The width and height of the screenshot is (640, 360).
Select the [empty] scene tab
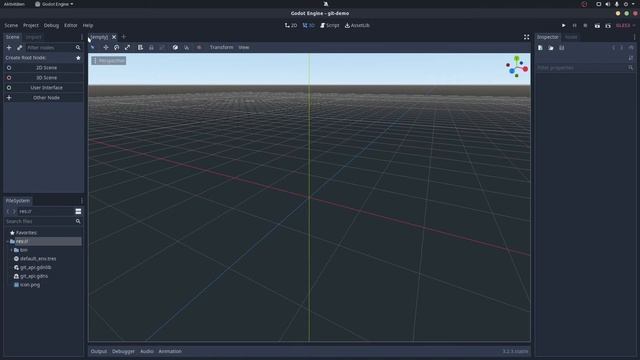[x=99, y=37]
